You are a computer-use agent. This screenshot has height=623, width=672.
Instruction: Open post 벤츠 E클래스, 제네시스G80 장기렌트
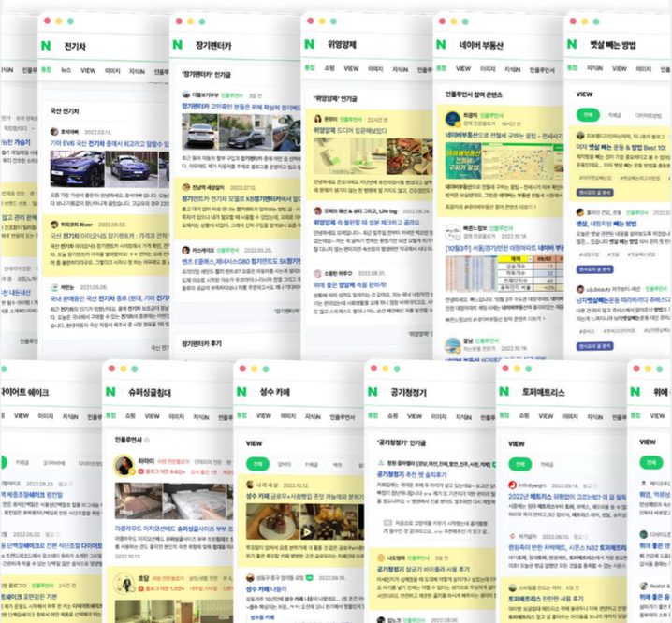241,261
